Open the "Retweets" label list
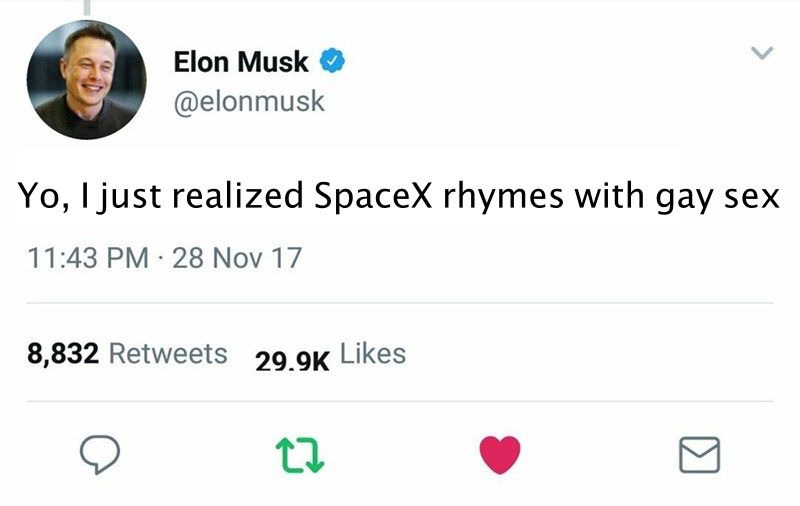 (x=167, y=354)
